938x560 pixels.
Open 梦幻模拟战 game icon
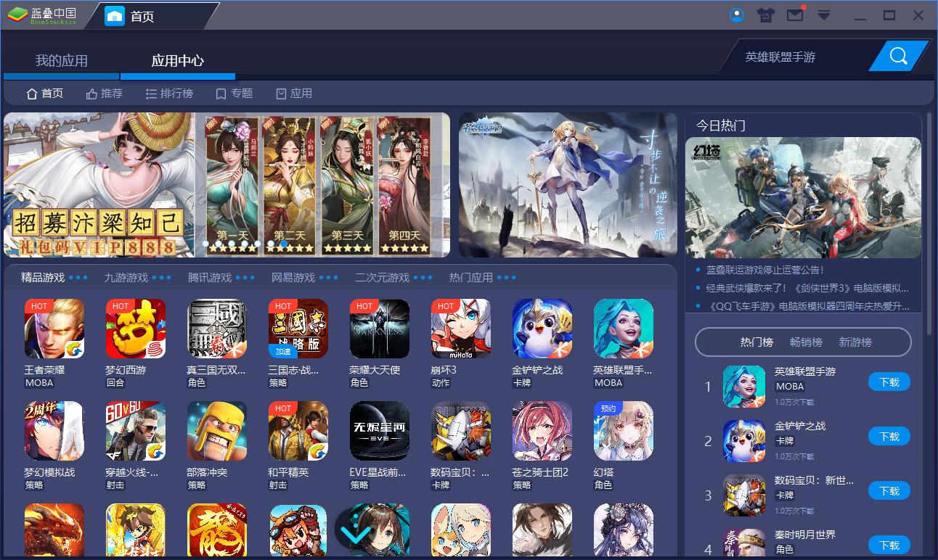tap(54, 431)
